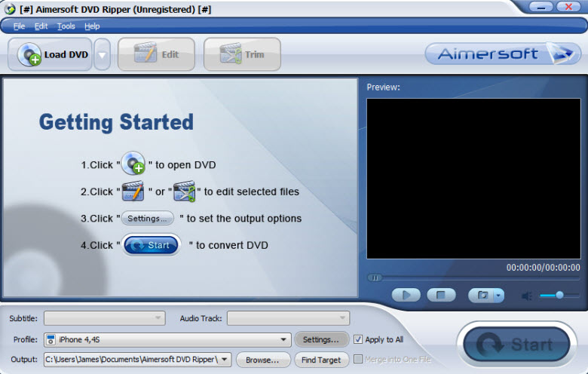Screen dimensions: 588x374
Task: Click the edit clapperboard icon in step 2
Action: [133, 192]
